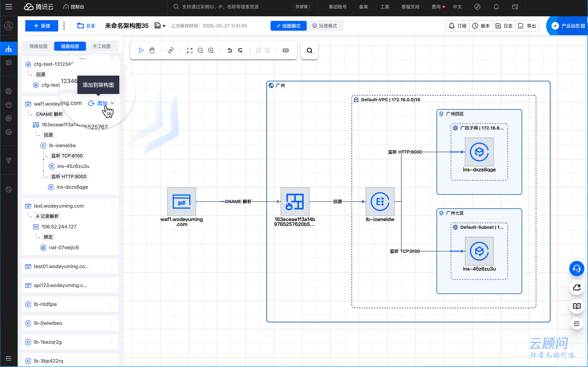Switch to 治理模式 governance mode
The height and width of the screenshot is (367, 588).
point(325,26)
